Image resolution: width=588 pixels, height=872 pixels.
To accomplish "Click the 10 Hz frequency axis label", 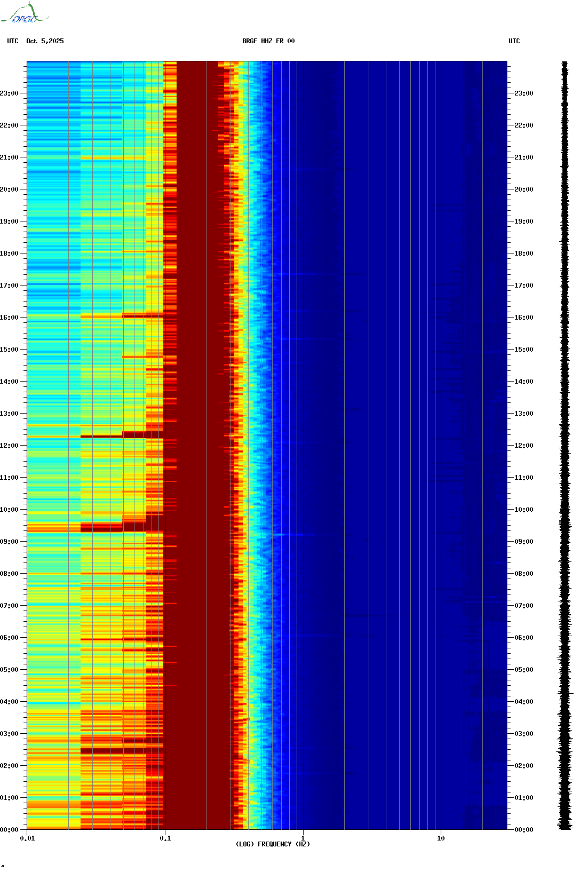I will click(441, 838).
